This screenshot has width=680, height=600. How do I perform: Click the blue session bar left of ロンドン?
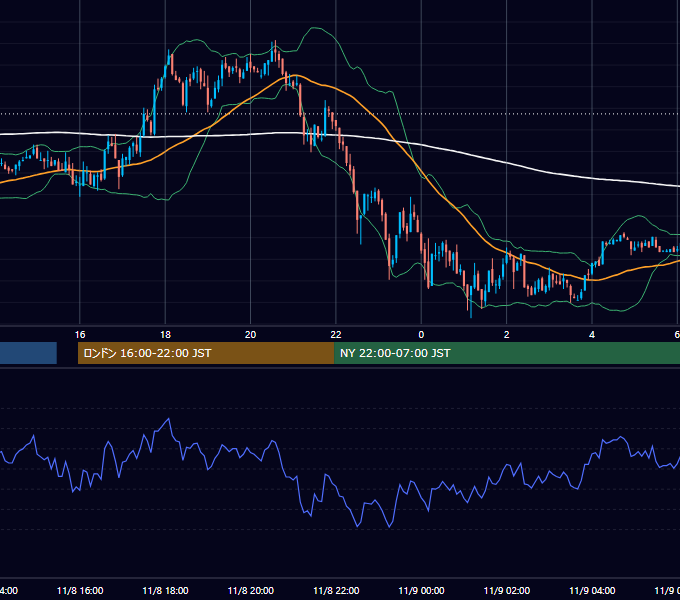point(28,353)
